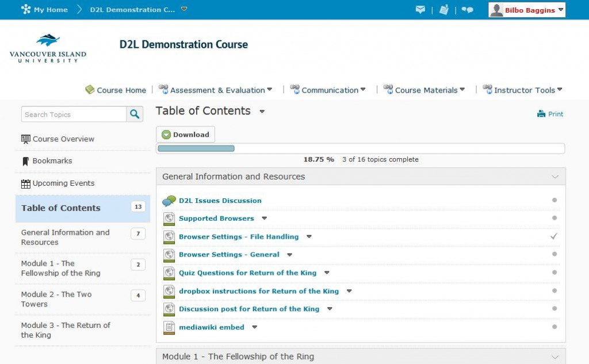
Task: Click the Assessment & Evaluation binoculars icon
Action: click(163, 89)
